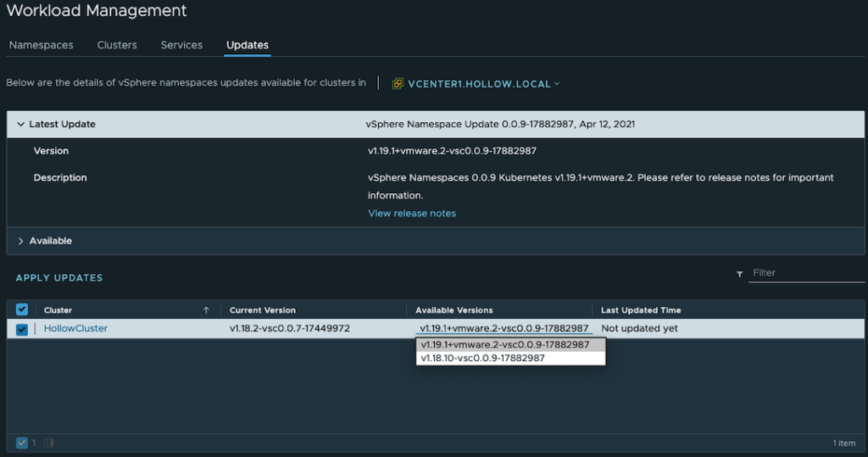Switch to the Namespaces tab
This screenshot has width=868, height=457.
click(41, 45)
